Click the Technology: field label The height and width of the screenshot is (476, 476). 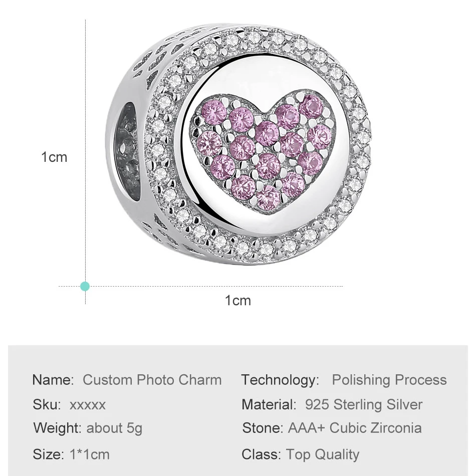pyautogui.click(x=280, y=380)
